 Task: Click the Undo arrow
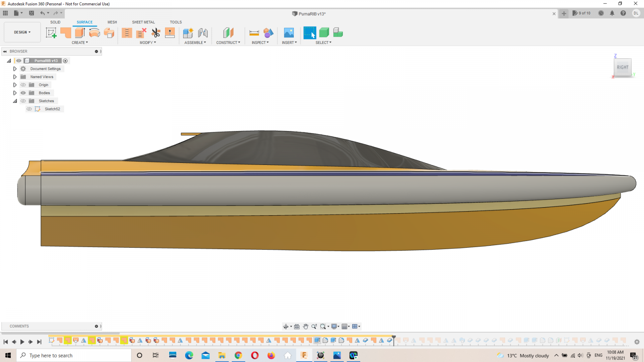click(42, 13)
